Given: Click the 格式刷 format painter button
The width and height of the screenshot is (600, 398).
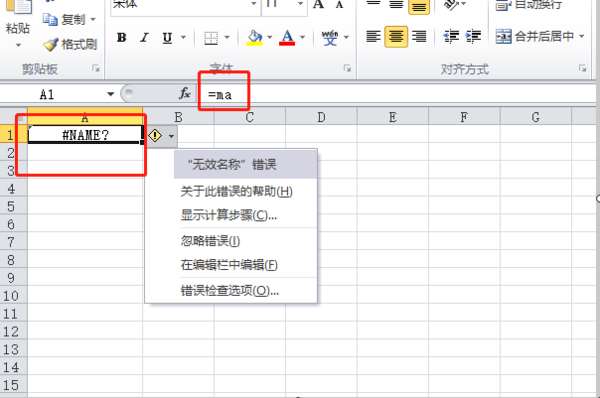Looking at the screenshot, I should pos(70,44).
